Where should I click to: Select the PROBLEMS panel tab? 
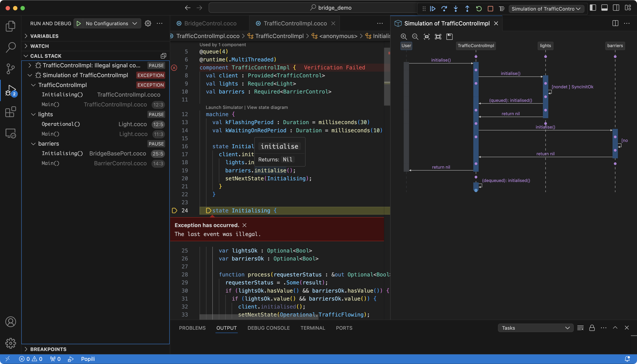(x=192, y=328)
